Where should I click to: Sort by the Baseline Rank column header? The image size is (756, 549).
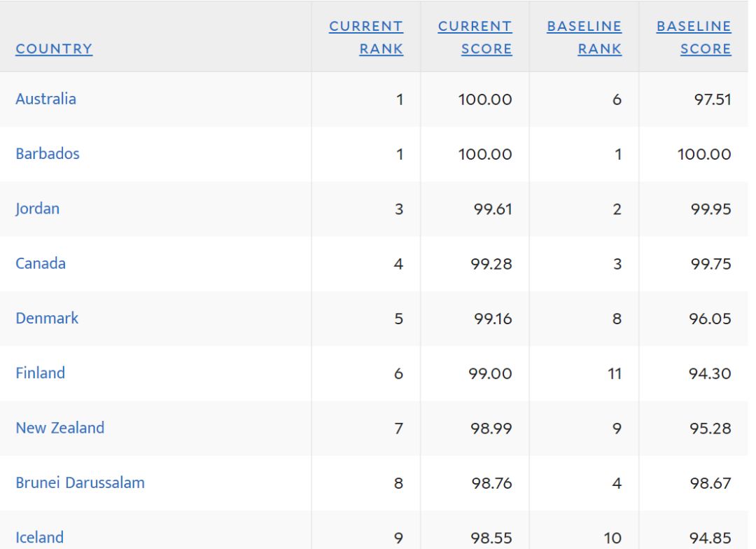coord(584,38)
